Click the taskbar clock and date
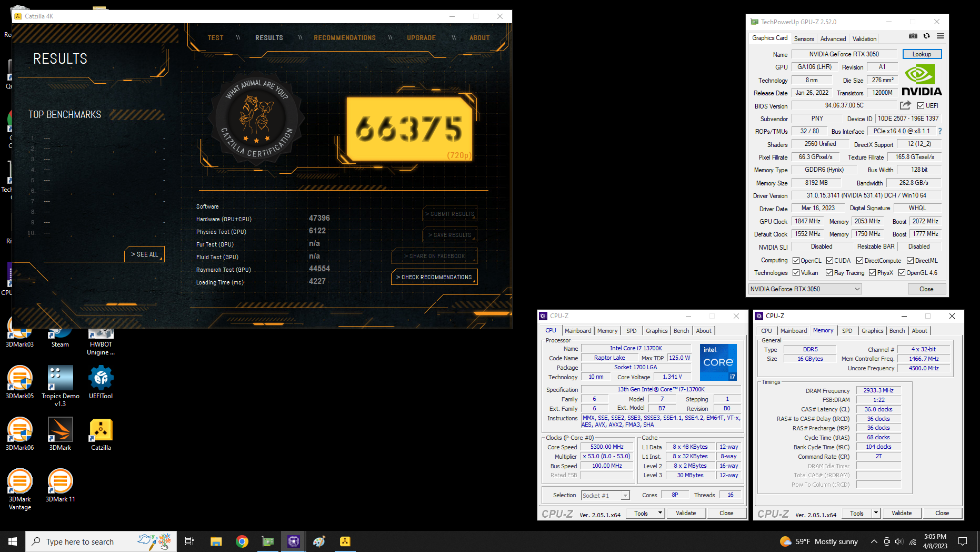 [x=935, y=541]
